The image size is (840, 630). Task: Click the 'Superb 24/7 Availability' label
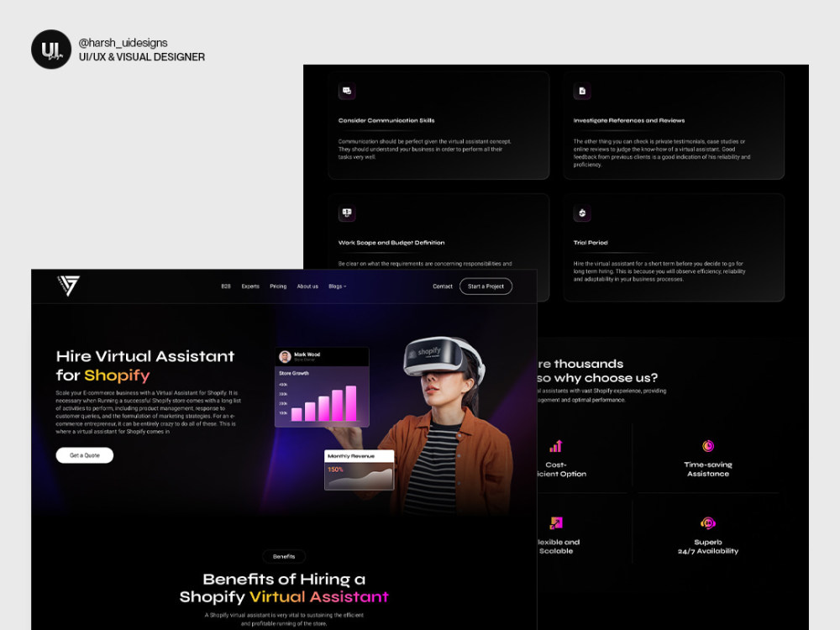pyautogui.click(x=708, y=547)
